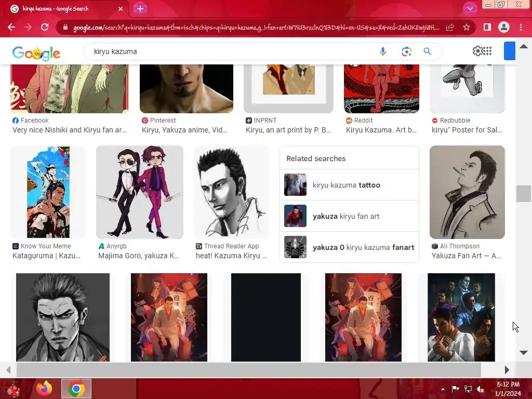532x399 pixels.
Task: Expand tab search dropdown
Action: pyautogui.click(x=470, y=9)
